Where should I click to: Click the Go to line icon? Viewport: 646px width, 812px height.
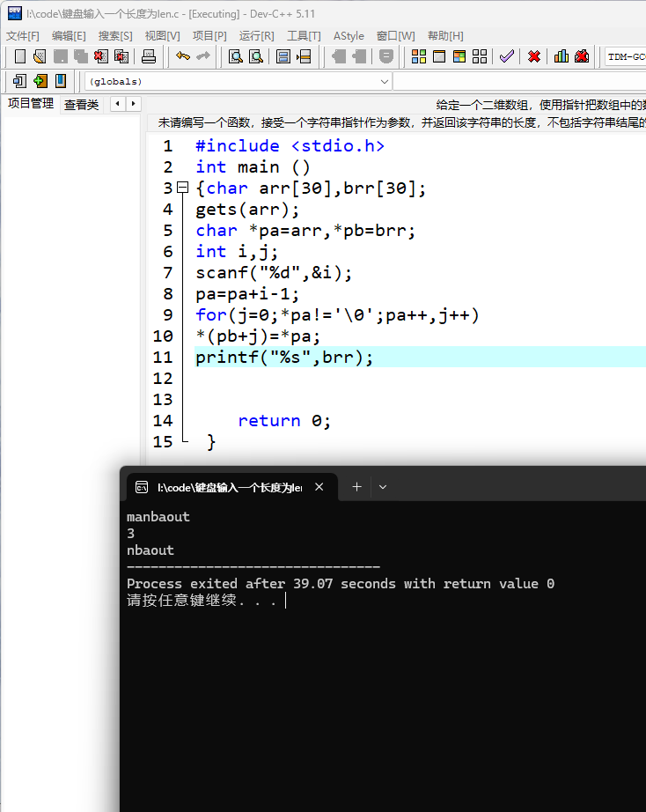coord(304,56)
